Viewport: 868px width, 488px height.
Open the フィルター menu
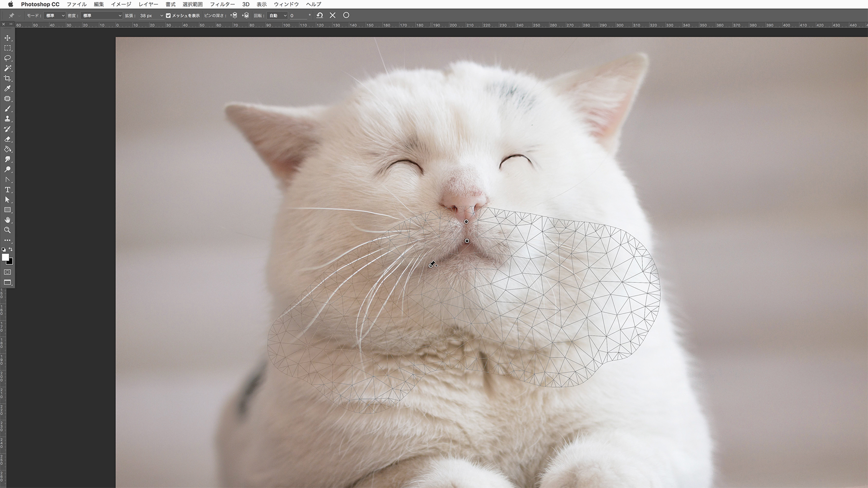[x=222, y=4]
